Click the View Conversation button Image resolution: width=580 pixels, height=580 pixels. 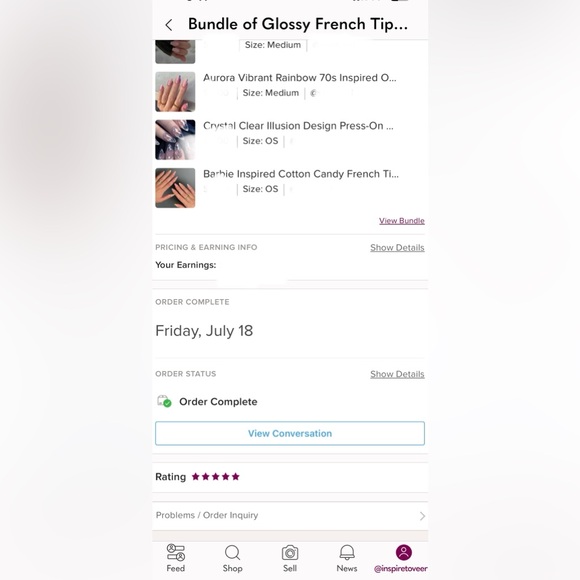click(x=290, y=433)
